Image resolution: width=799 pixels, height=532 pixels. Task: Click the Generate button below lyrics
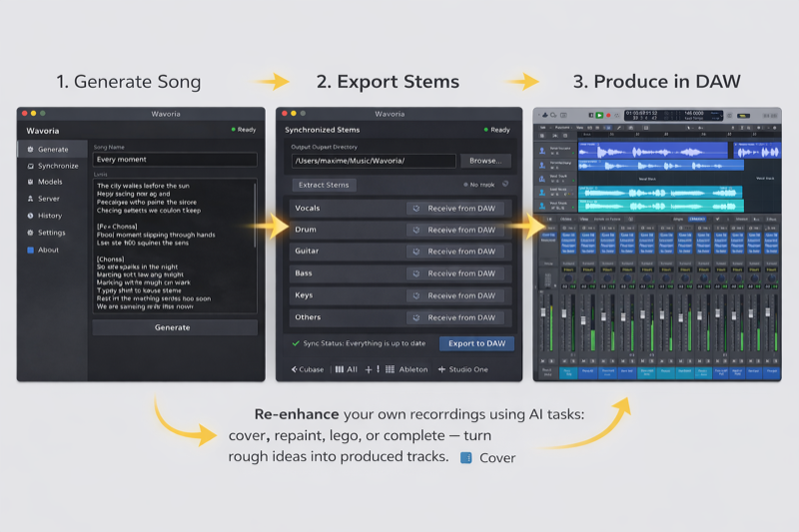[x=175, y=327]
